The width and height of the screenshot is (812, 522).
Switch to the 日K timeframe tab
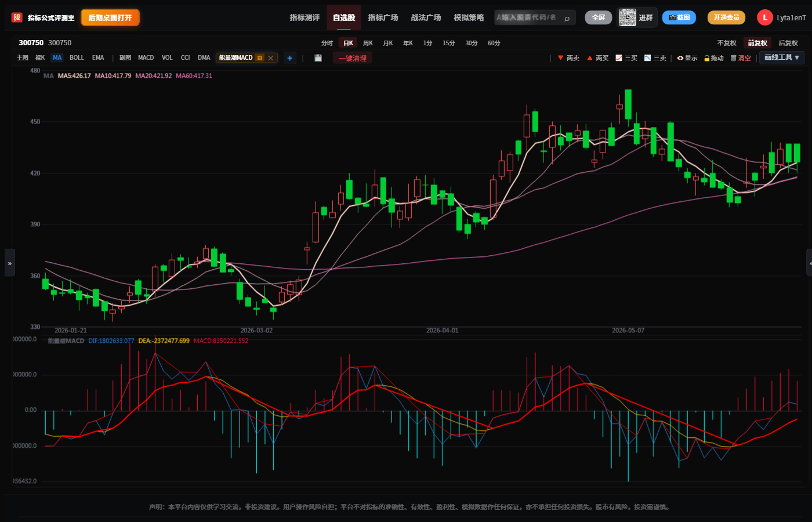(348, 43)
